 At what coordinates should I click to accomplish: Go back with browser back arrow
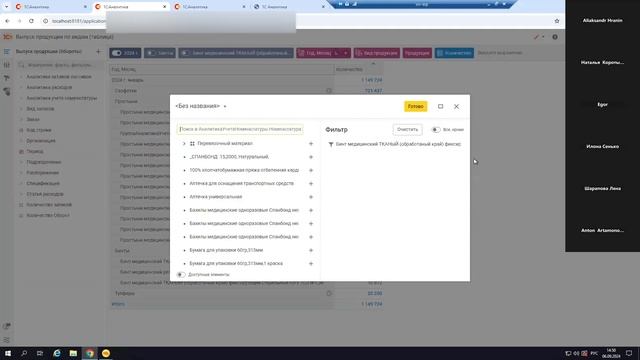(7, 21)
